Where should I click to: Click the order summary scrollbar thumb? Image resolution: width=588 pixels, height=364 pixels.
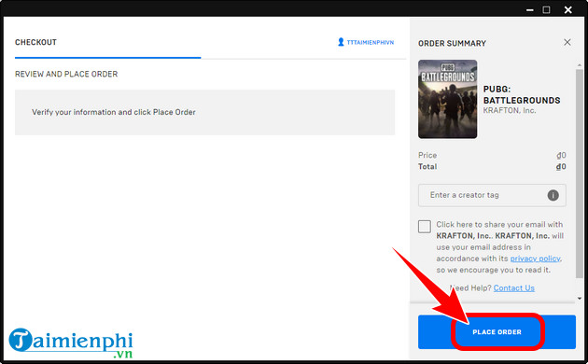(580, 174)
